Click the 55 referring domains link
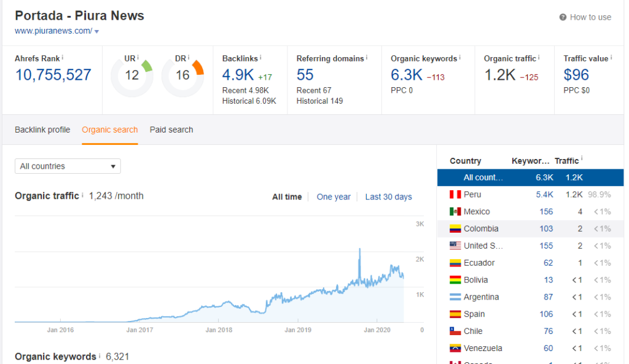This screenshot has height=364, width=629. [x=305, y=75]
